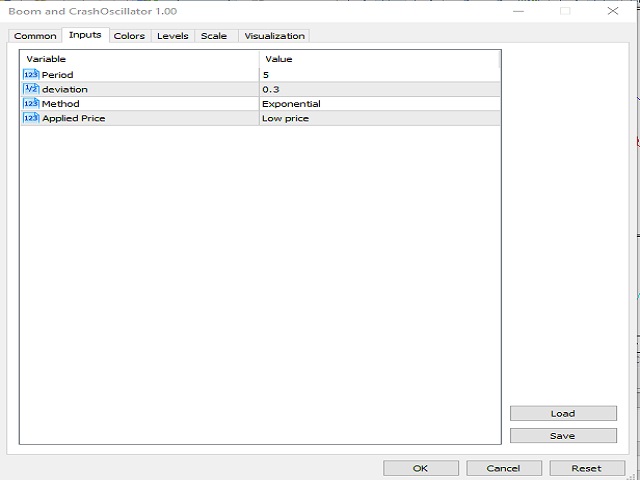Click the icon beside Applied Price
640x480 pixels.
(x=30, y=118)
